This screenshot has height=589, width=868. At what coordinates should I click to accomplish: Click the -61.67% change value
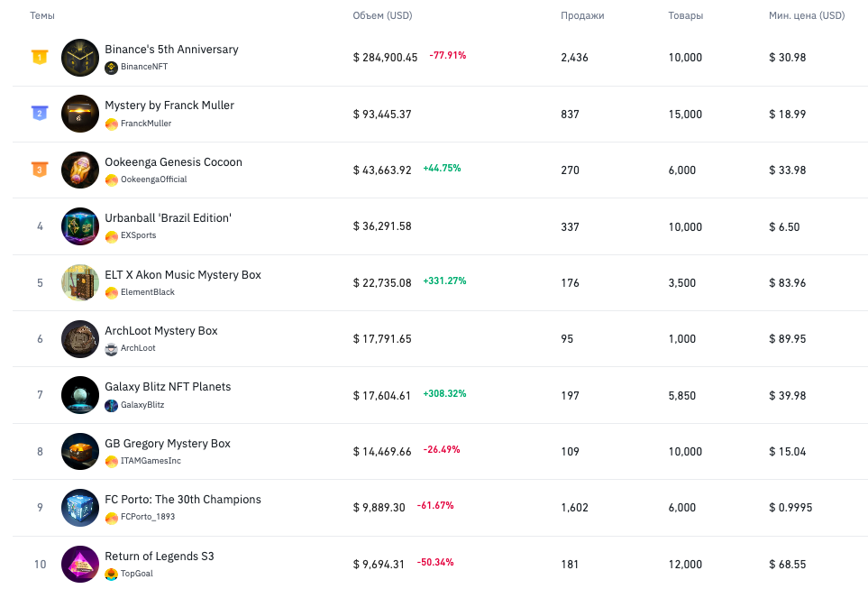pyautogui.click(x=435, y=505)
